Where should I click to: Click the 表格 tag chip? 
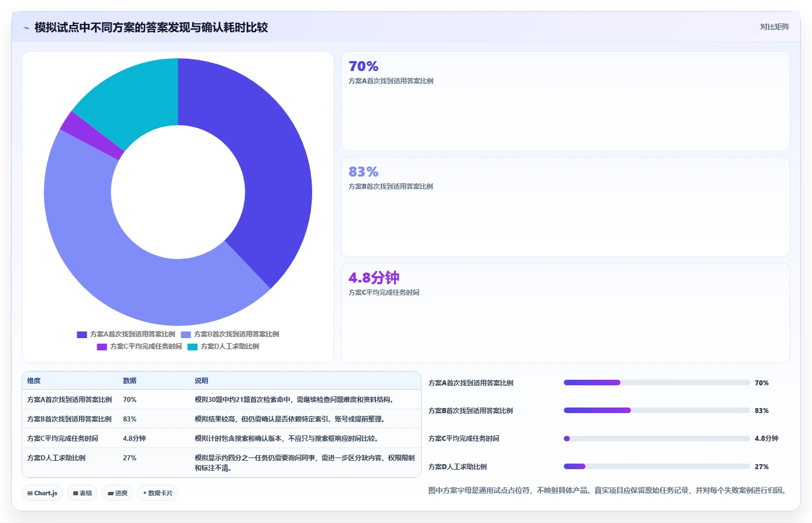coord(82,493)
